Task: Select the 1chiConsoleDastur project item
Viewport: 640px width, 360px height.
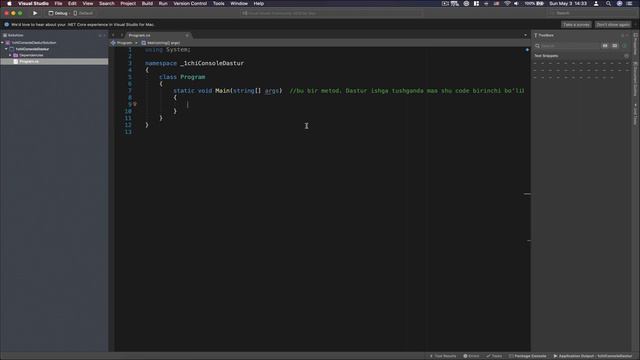Action: coord(32,49)
